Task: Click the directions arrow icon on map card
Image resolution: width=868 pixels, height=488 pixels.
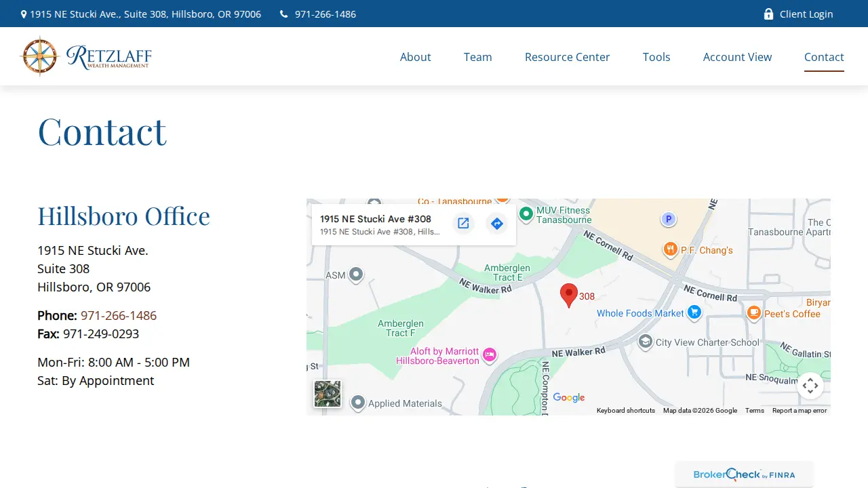Action: pyautogui.click(x=497, y=224)
